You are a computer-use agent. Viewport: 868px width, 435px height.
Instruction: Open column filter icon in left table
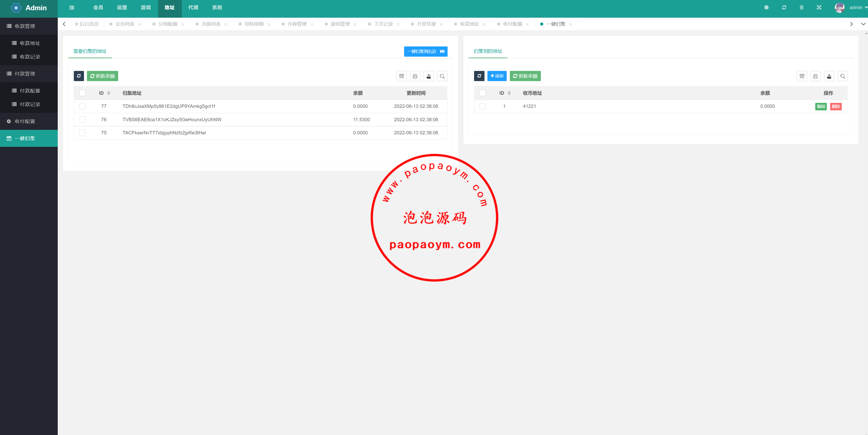(x=401, y=76)
